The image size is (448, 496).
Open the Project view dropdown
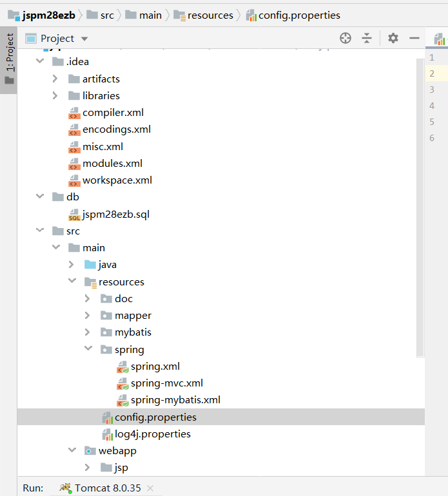click(x=84, y=39)
